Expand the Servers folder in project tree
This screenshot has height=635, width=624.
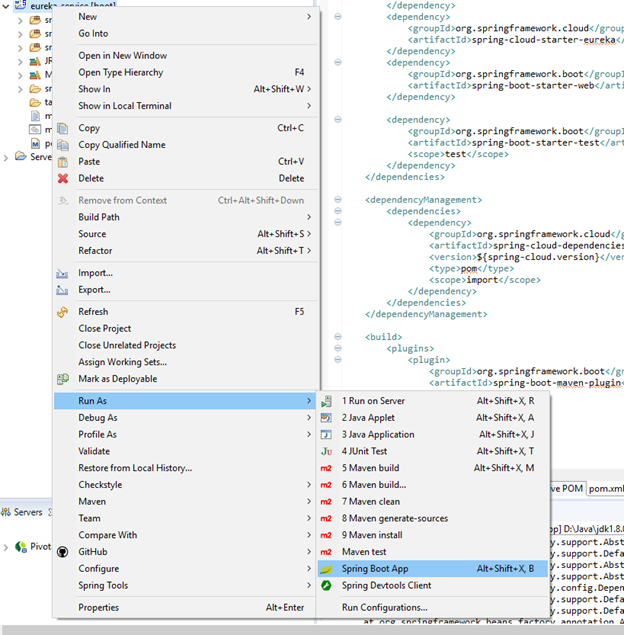[6, 158]
